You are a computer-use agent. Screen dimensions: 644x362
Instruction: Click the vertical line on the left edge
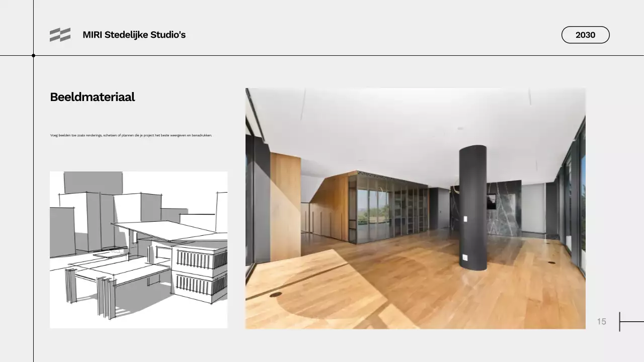(34, 201)
